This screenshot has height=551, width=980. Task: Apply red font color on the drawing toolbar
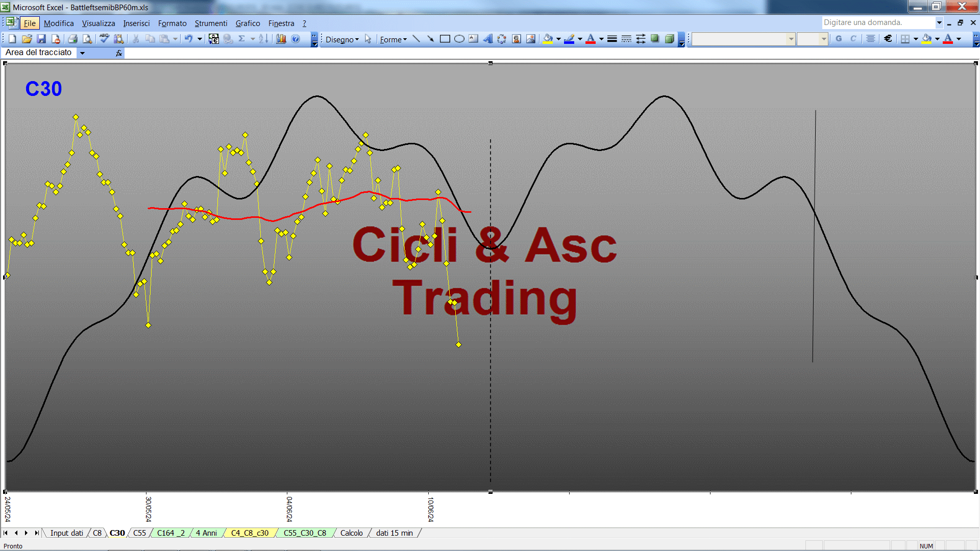pos(591,39)
